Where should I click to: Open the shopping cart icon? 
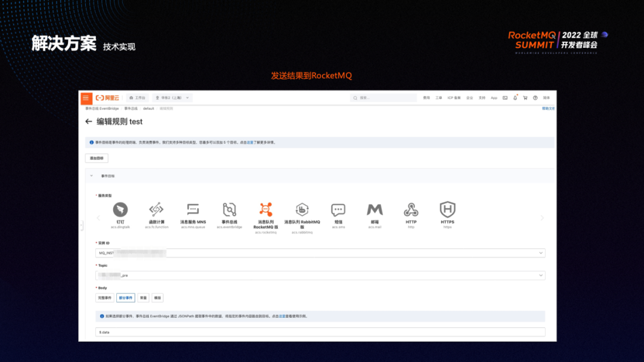click(525, 98)
